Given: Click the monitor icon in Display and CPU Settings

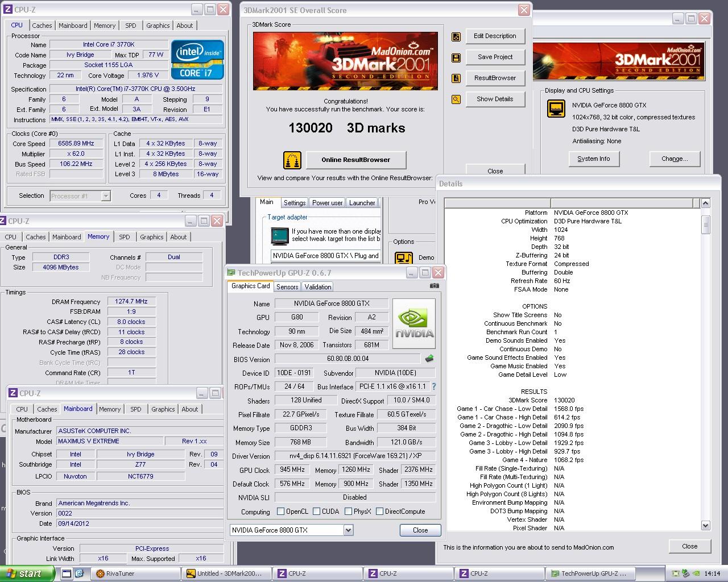Looking at the screenshot, I should coord(556,109).
